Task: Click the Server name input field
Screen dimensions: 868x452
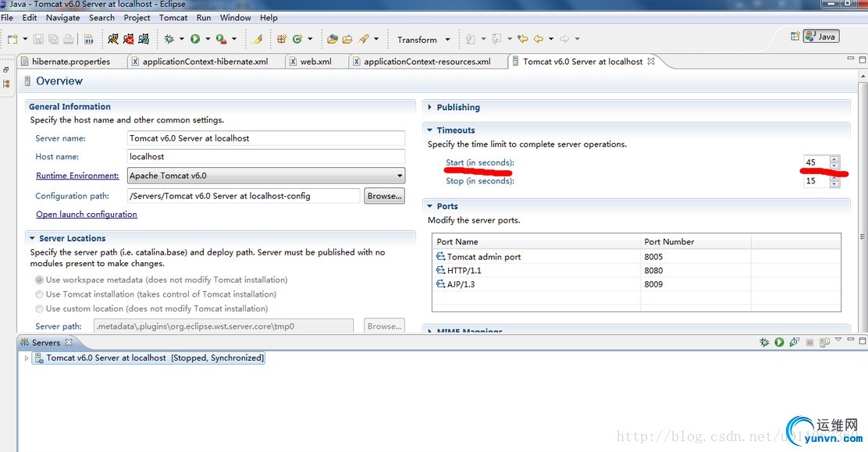Action: point(266,138)
